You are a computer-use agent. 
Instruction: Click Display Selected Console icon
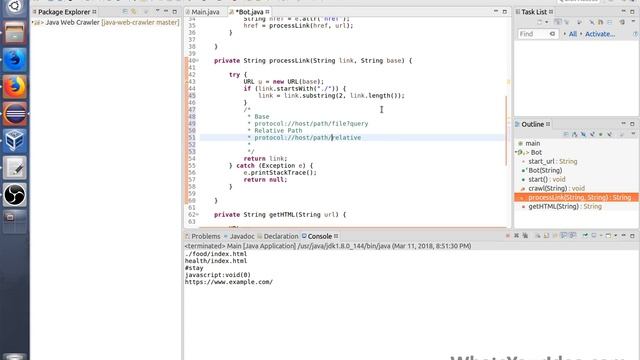[594, 236]
